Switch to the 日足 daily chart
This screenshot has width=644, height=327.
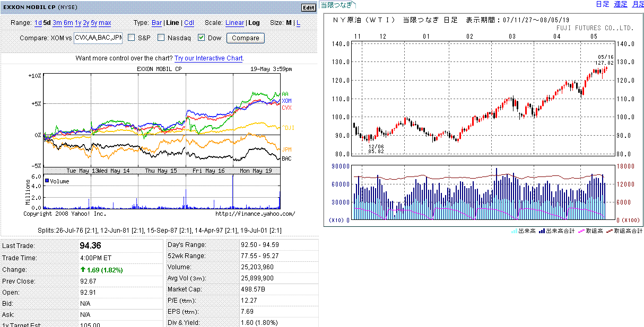pyautogui.click(x=602, y=4)
